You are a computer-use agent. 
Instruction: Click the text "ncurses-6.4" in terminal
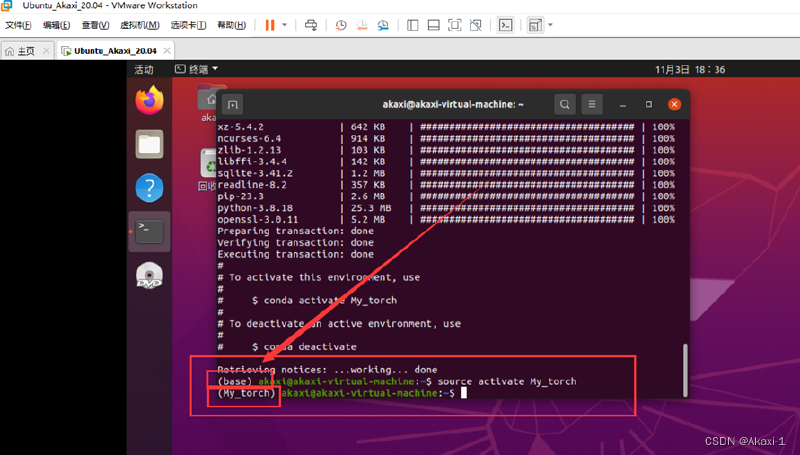tap(249, 139)
